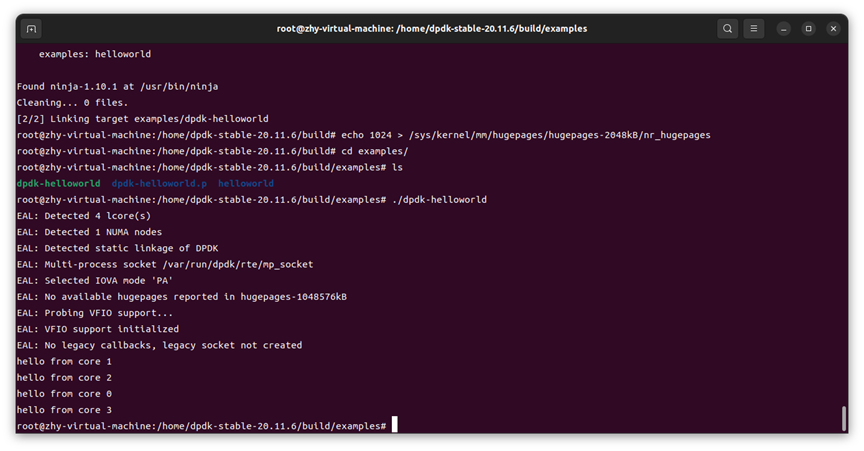The height and width of the screenshot is (451, 864).
Task: Minimize the terminal window
Action: [x=785, y=29]
